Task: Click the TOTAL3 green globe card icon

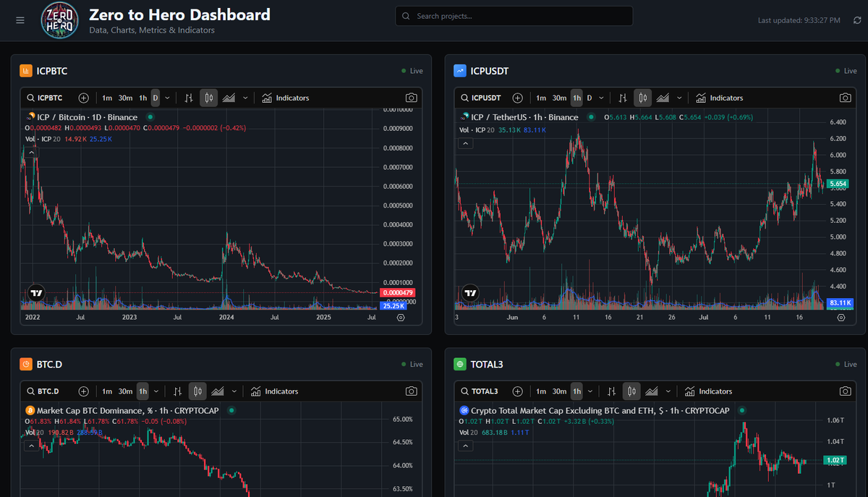Action: 460,365
